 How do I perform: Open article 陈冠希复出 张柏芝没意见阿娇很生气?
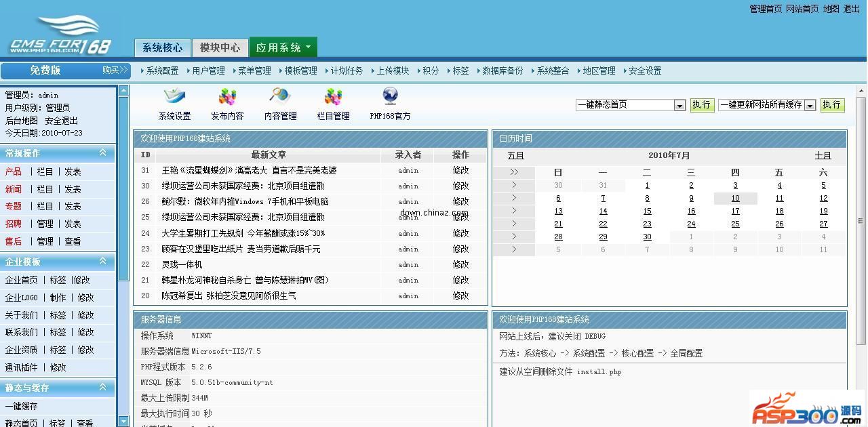(x=229, y=296)
